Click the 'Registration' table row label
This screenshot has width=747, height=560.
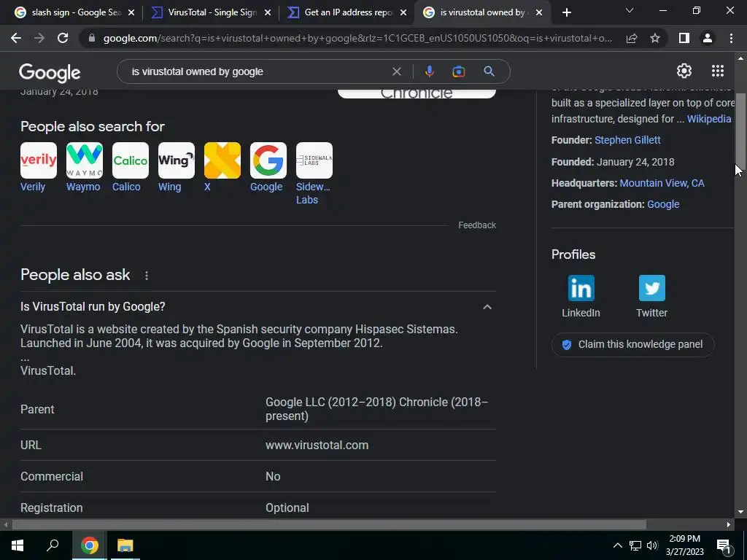(x=52, y=508)
